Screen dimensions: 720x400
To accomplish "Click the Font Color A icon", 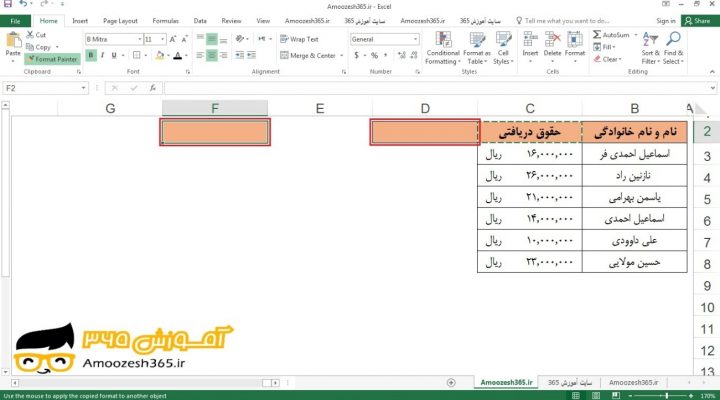I will coord(178,55).
